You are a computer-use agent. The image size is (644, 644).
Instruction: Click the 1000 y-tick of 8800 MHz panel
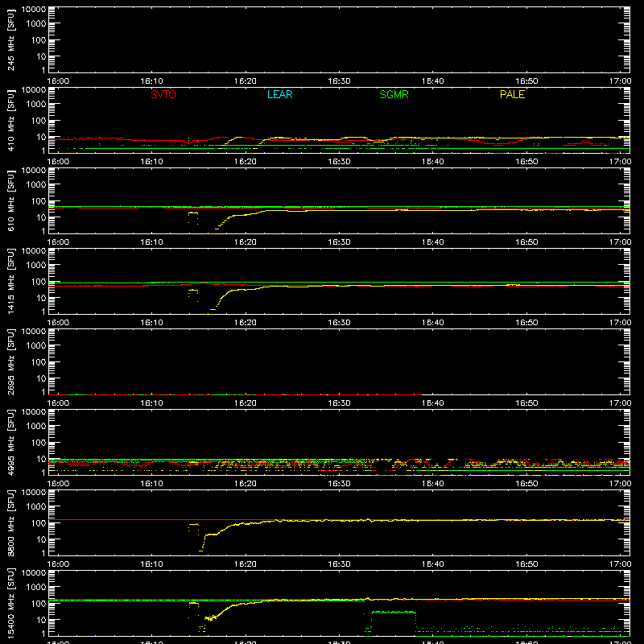click(x=36, y=507)
